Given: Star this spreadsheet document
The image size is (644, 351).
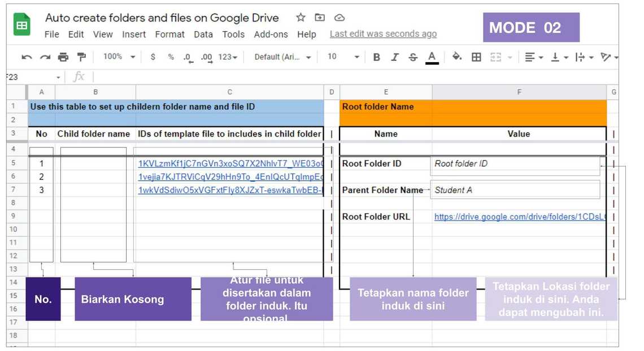Looking at the screenshot, I should point(301,17).
